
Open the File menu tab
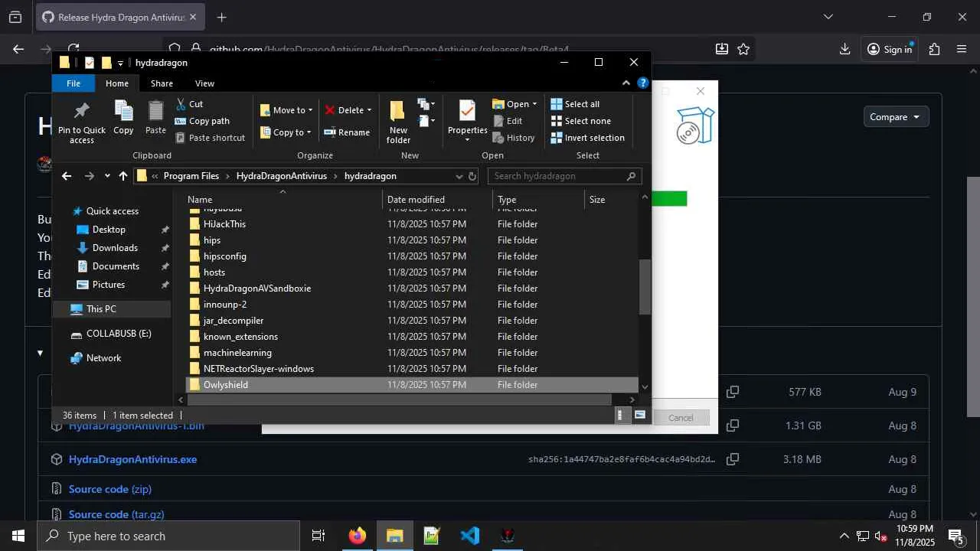73,83
